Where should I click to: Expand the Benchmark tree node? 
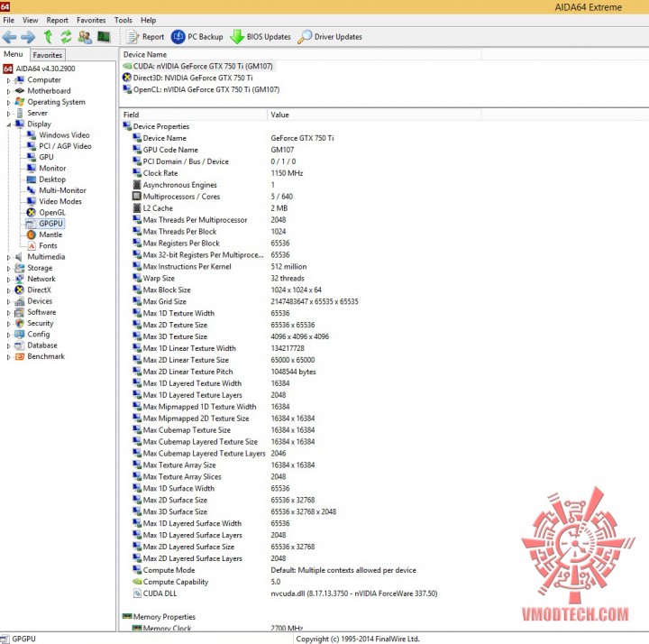pos(8,357)
